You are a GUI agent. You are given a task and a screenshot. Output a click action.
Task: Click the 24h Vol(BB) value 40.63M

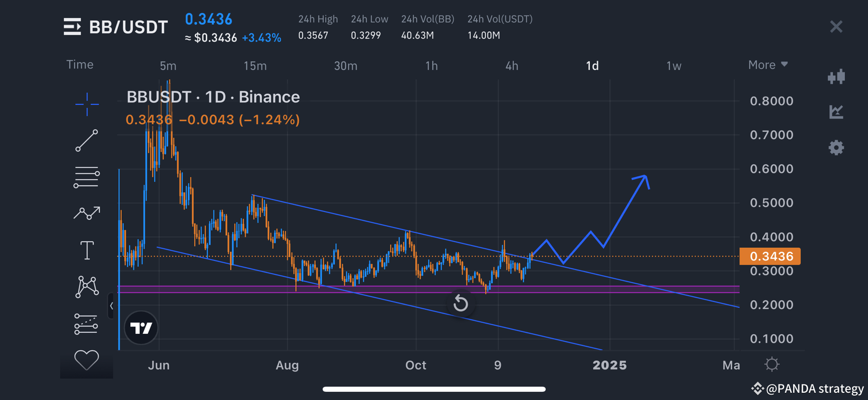point(418,35)
